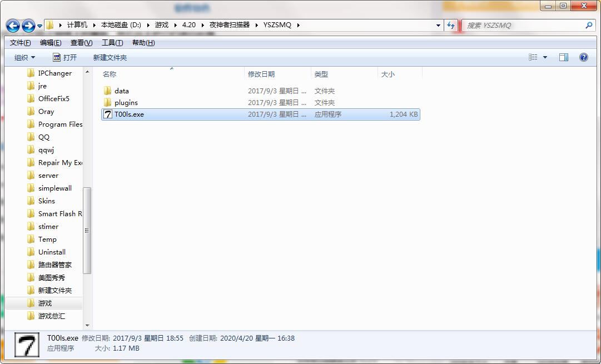The width and height of the screenshot is (601, 364).
Task: Select the plugins folder icon
Action: [x=108, y=102]
